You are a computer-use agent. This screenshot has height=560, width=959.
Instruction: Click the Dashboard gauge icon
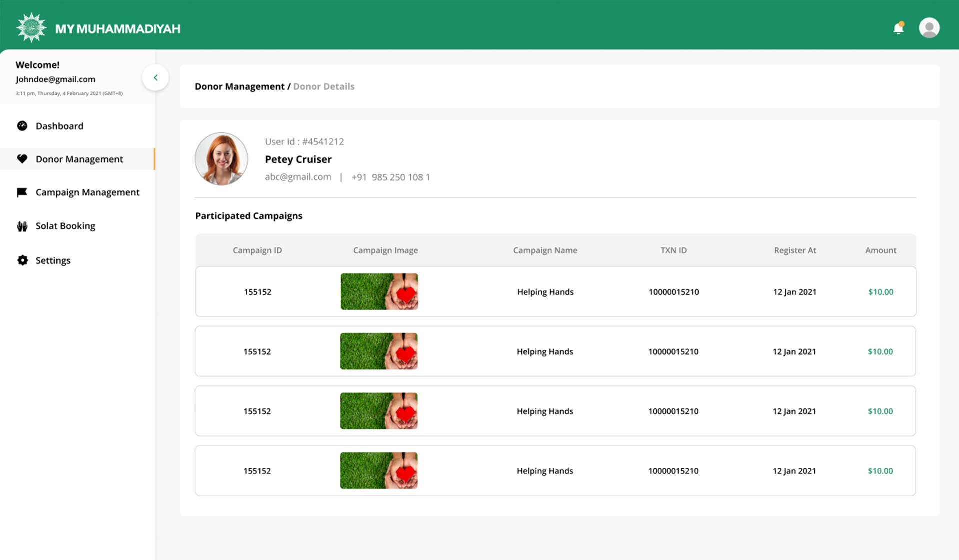[22, 126]
